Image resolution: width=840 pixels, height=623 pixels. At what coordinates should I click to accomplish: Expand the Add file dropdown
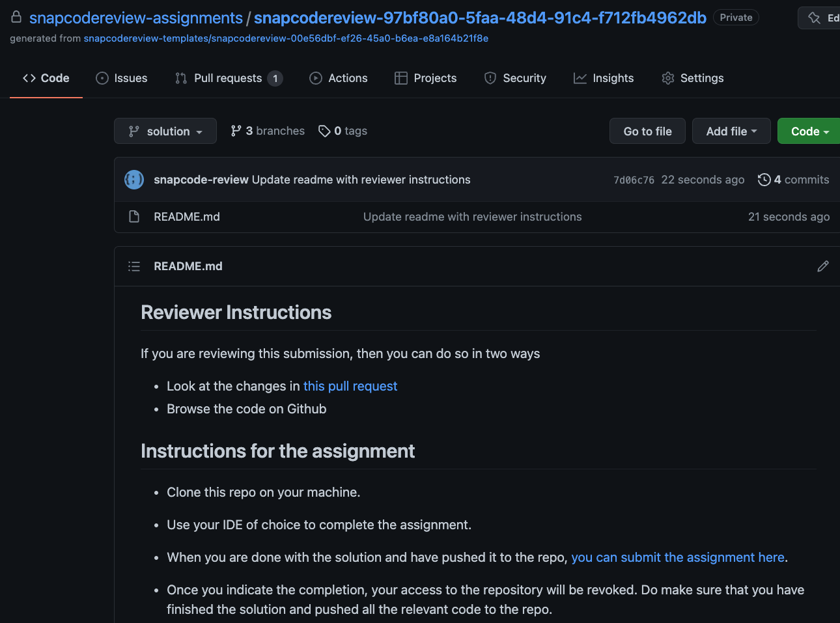point(731,131)
